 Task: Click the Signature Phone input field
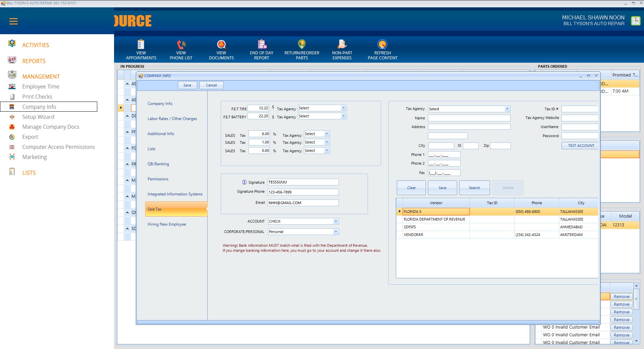point(303,192)
